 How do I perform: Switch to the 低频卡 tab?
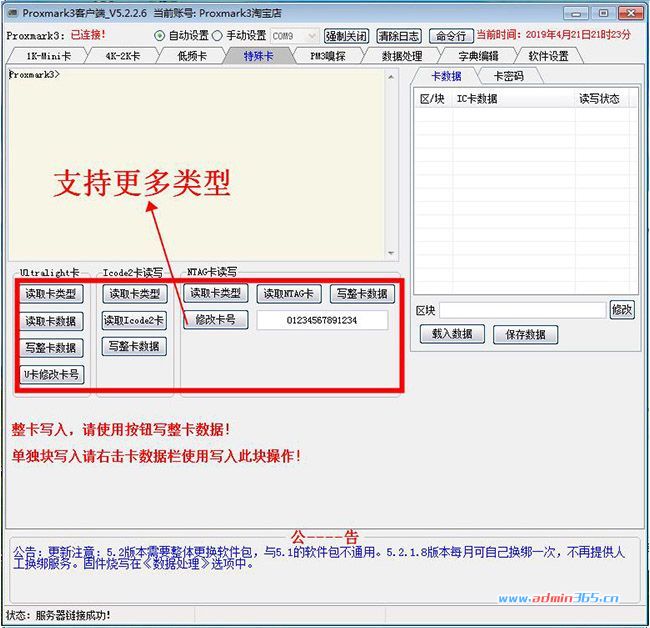[192, 56]
